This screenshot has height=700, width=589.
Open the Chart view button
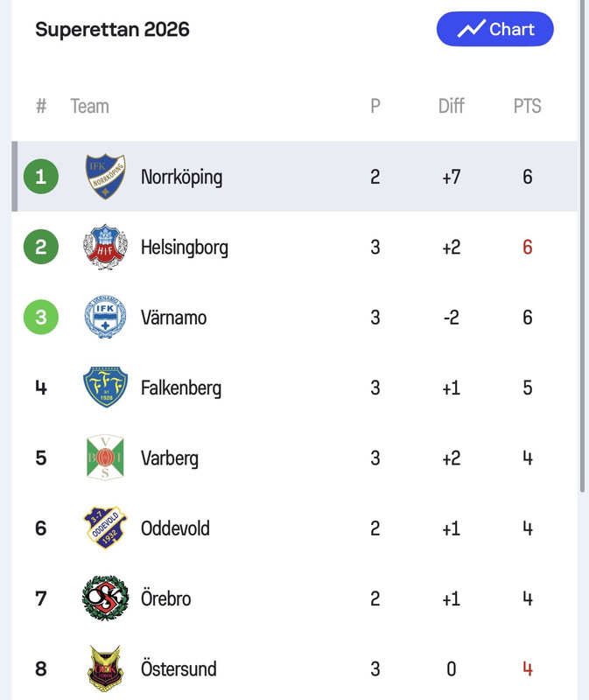coord(495,29)
